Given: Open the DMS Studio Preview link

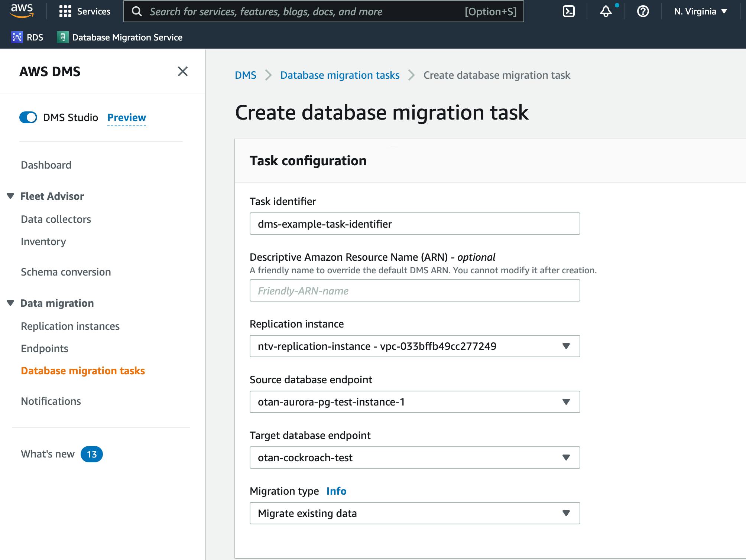Looking at the screenshot, I should coord(126,118).
